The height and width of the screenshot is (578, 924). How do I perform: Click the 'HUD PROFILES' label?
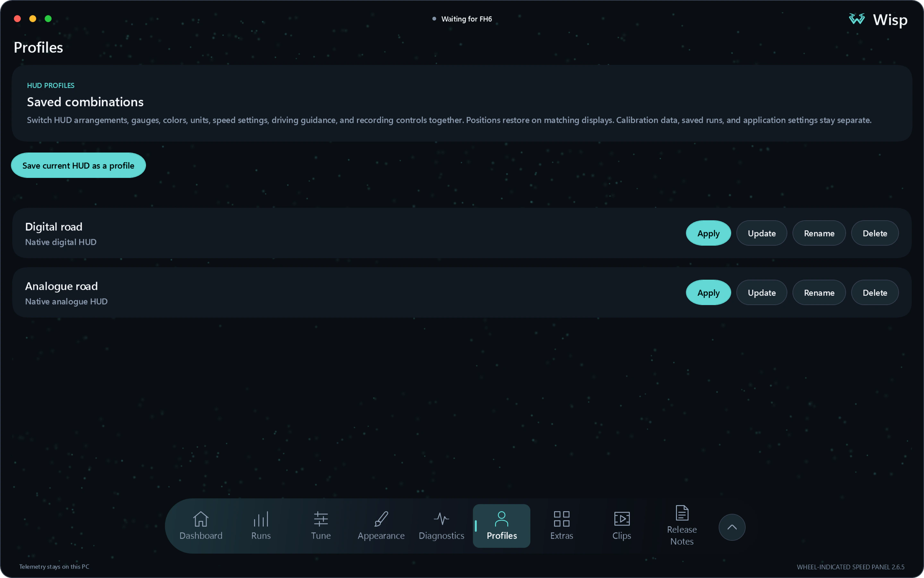[x=51, y=85]
